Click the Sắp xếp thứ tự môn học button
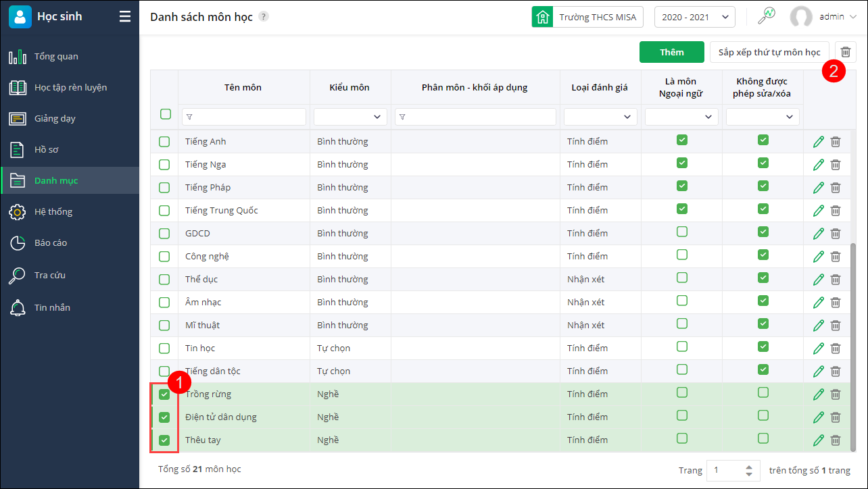 point(769,52)
